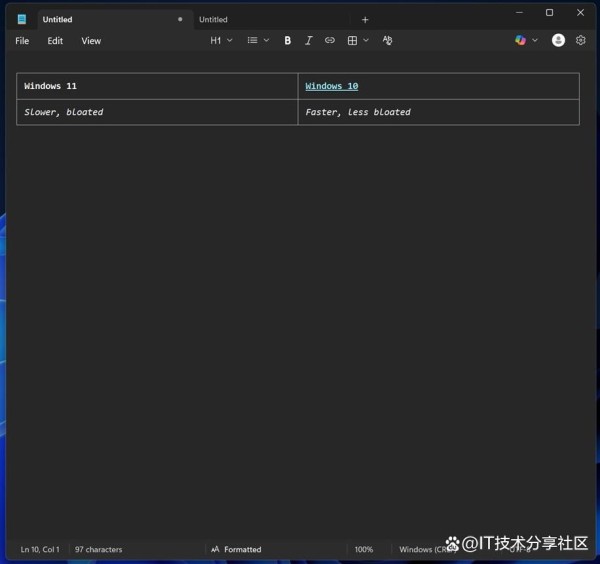Expand the H1 heading dropdown

(x=220, y=41)
